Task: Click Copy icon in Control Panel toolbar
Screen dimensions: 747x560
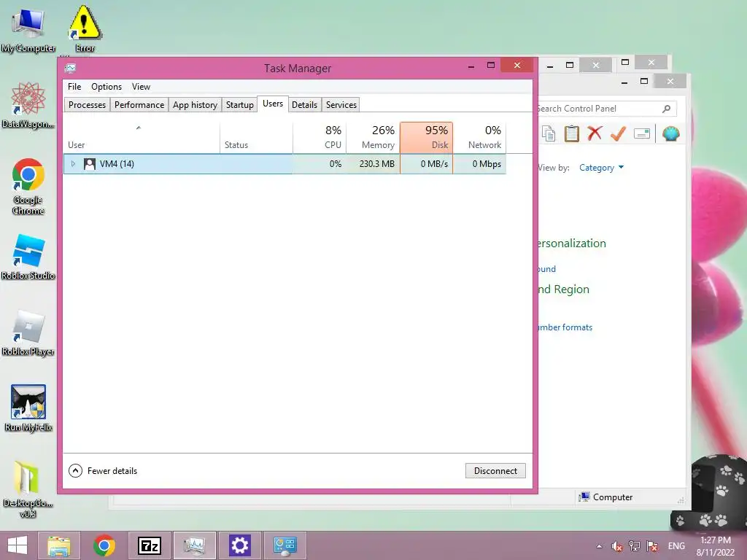Action: point(549,134)
